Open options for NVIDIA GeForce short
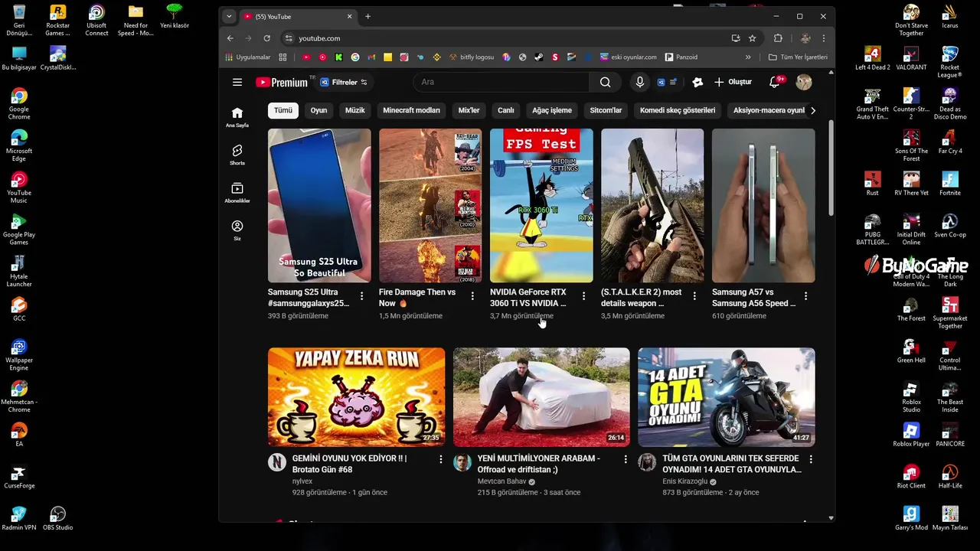 tap(583, 295)
